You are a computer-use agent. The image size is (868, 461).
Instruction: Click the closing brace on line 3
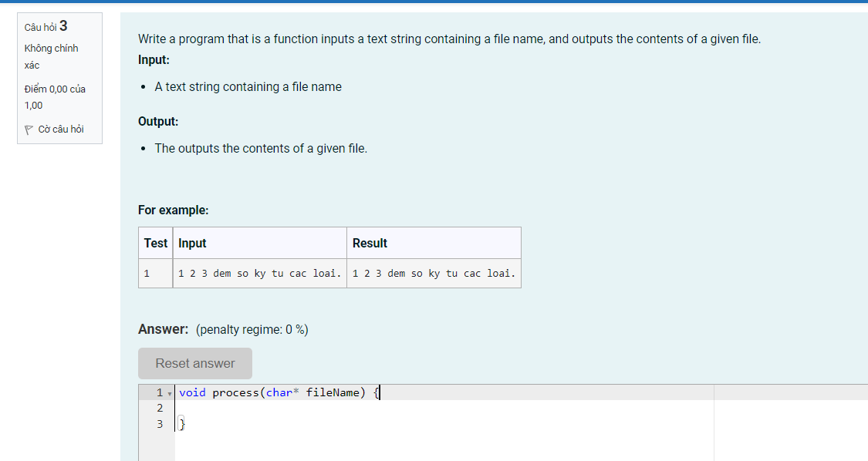(x=182, y=423)
